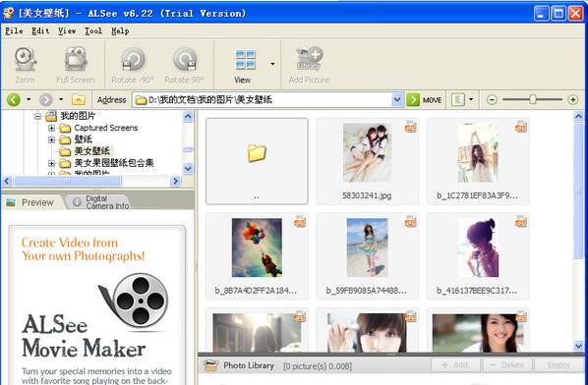Switch to Digital Camera Info tab

point(100,202)
